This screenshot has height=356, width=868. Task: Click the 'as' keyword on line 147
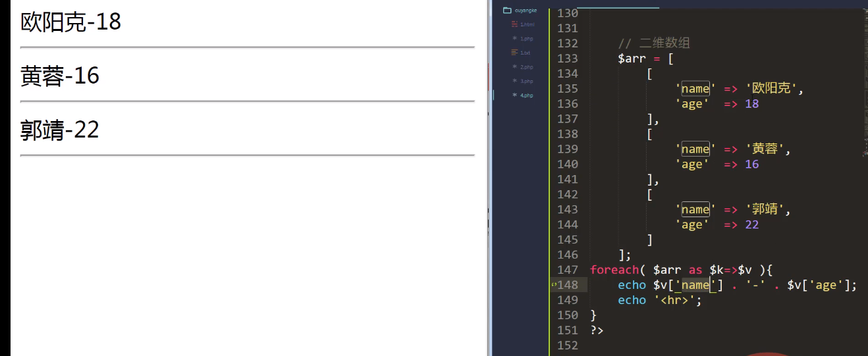point(695,270)
